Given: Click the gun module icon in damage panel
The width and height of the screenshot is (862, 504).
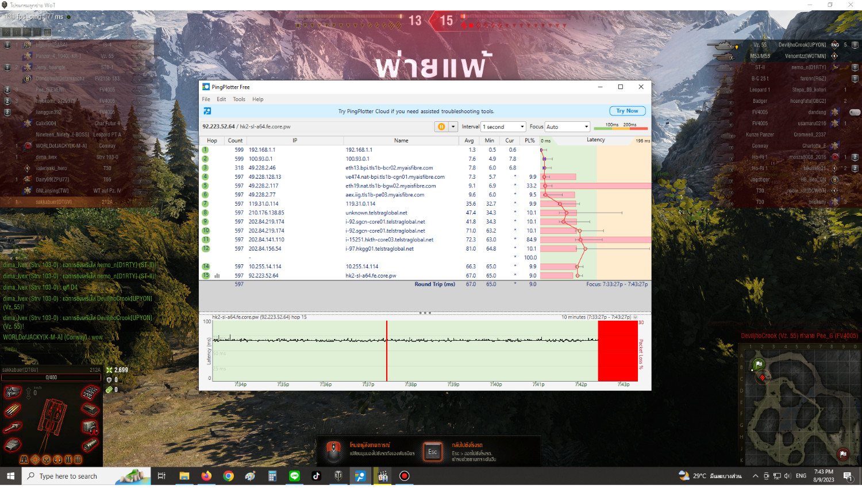Looking at the screenshot, I should click(12, 428).
